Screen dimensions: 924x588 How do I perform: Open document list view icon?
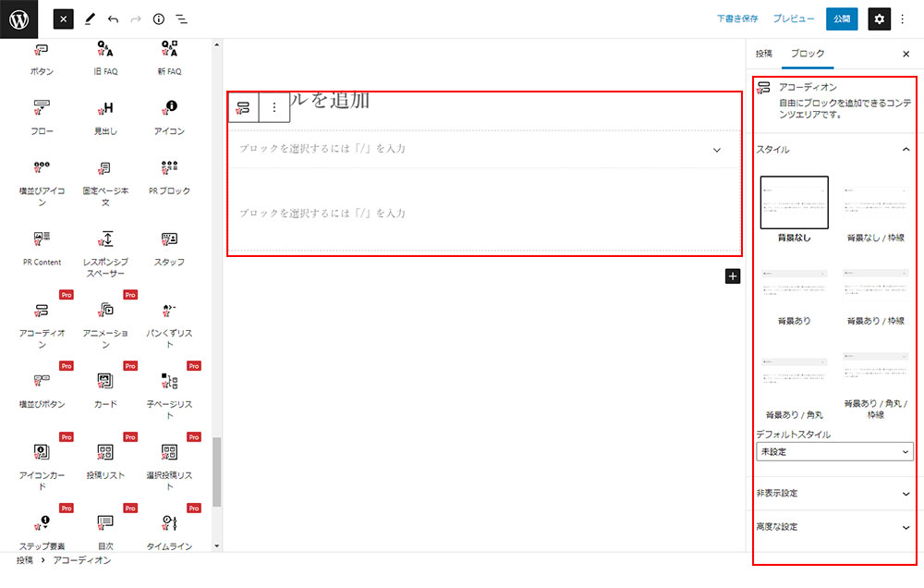click(x=182, y=18)
